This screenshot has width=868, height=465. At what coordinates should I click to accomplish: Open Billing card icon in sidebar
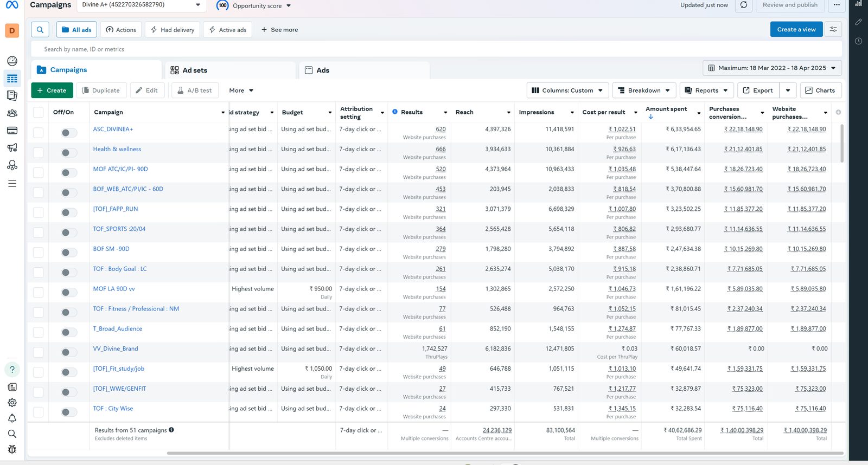(12, 131)
